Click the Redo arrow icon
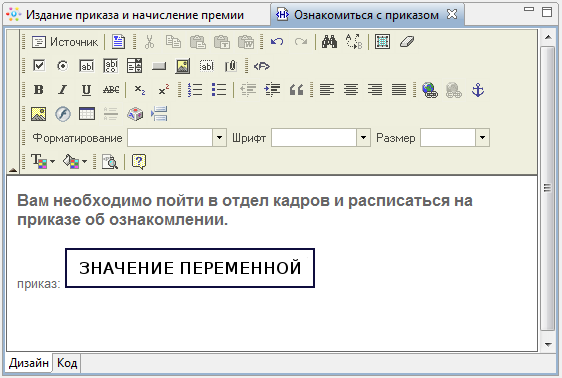The height and width of the screenshot is (378, 562). [301, 42]
